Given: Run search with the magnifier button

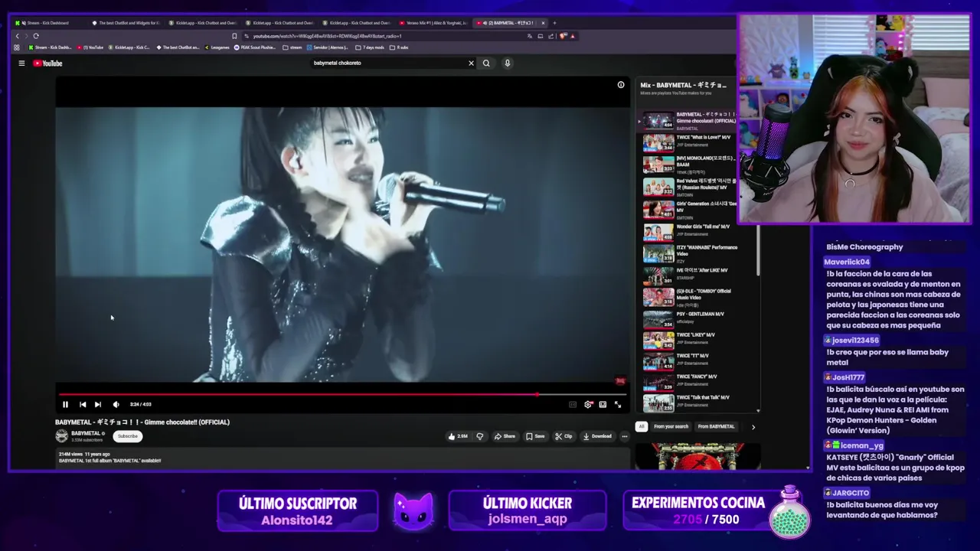Looking at the screenshot, I should 486,64.
